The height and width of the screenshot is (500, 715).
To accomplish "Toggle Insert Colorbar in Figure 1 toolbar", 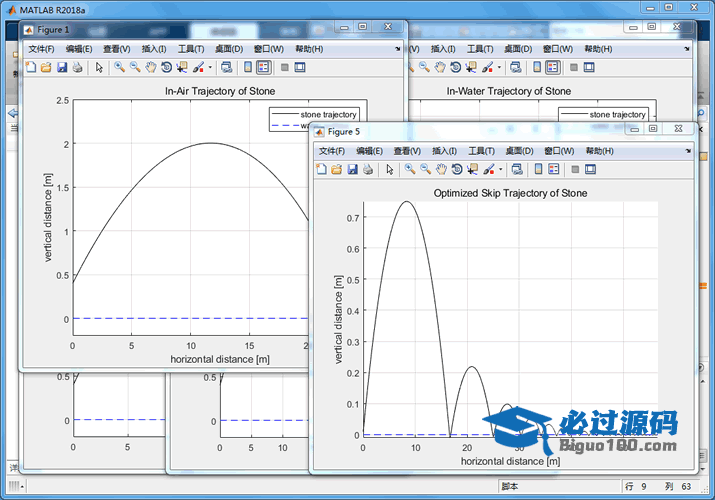I will click(x=248, y=67).
